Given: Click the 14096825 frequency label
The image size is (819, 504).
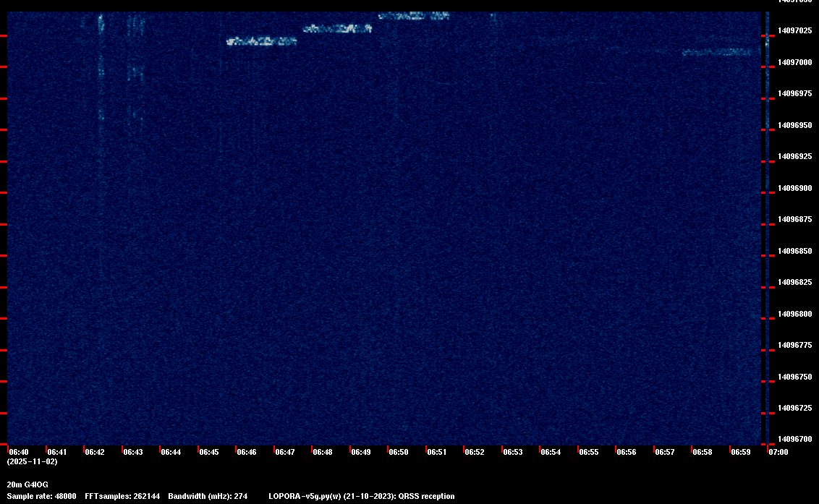Looking at the screenshot, I should [795, 283].
